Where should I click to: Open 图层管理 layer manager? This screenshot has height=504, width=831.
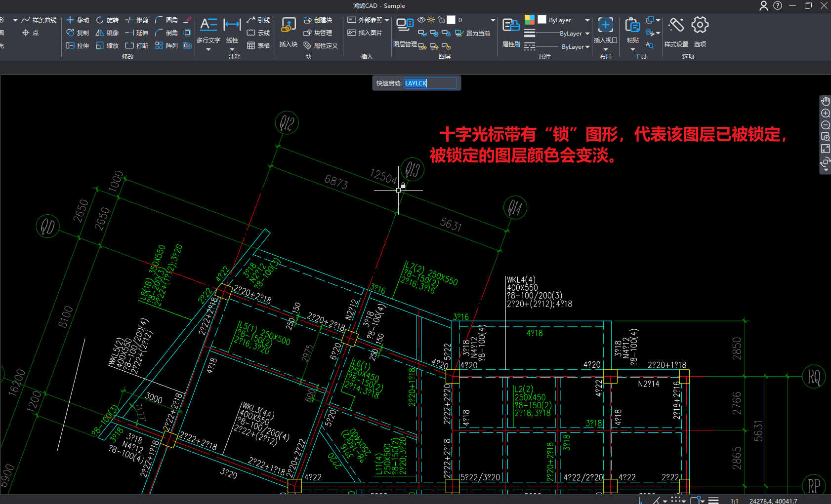click(405, 25)
